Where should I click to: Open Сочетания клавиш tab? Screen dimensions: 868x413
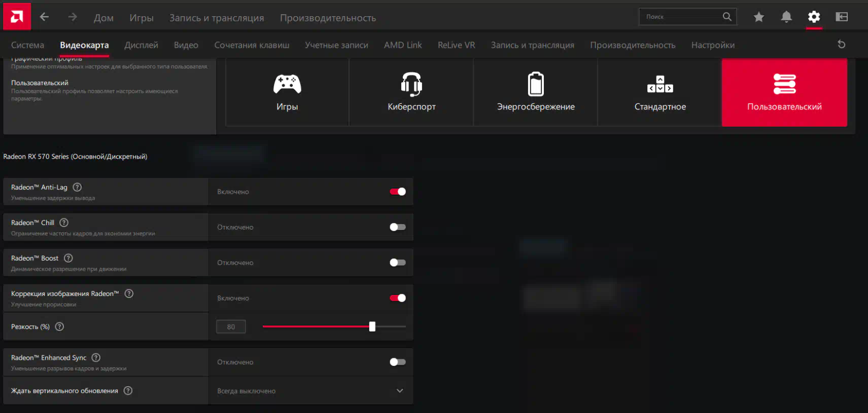point(252,45)
